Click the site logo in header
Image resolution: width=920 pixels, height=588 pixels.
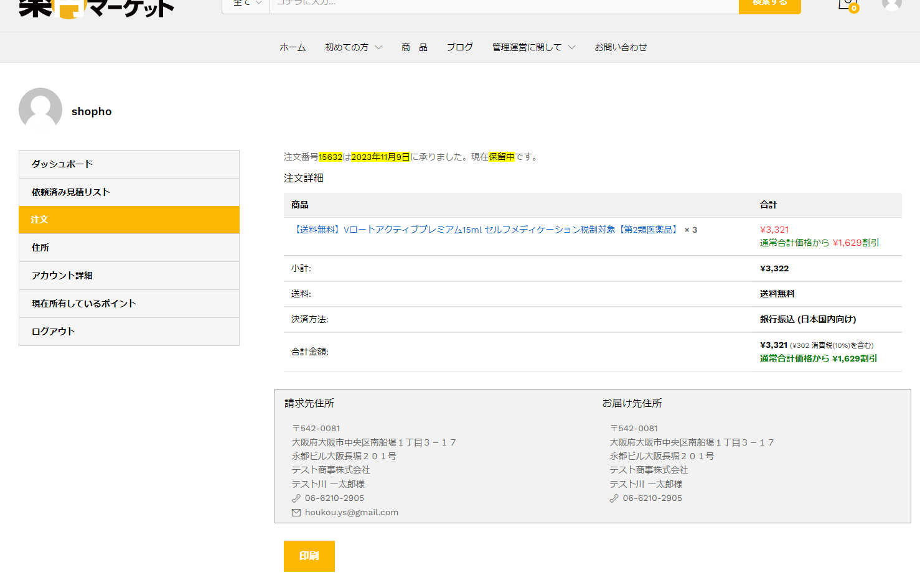point(96,7)
